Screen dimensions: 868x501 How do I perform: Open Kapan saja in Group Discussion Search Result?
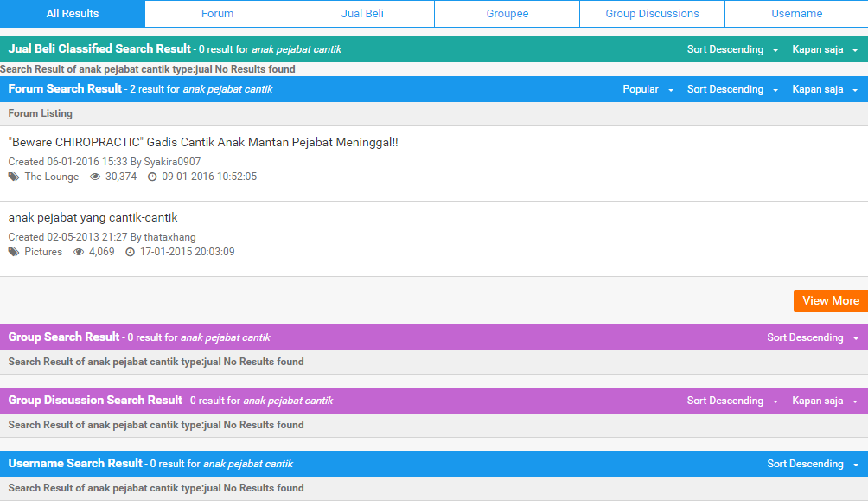(x=825, y=401)
